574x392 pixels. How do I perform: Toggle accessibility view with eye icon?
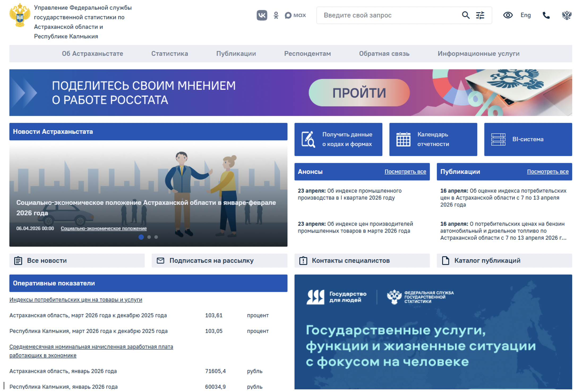tap(508, 15)
